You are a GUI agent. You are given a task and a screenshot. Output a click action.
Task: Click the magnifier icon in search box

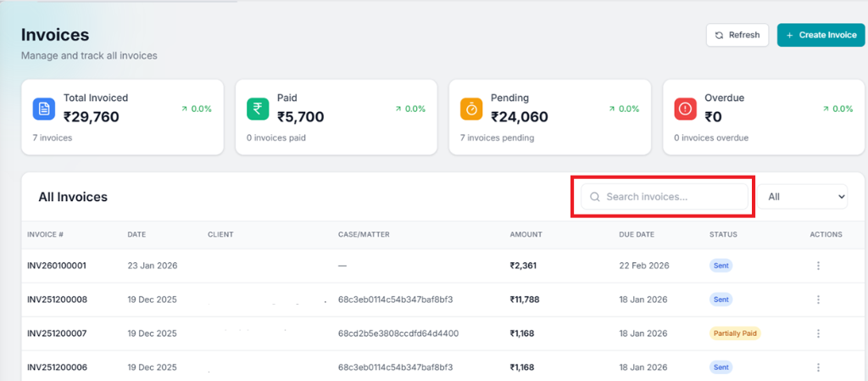coord(595,197)
